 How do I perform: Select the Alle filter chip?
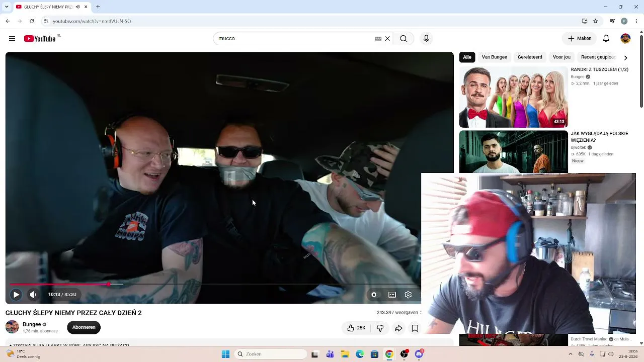pos(467,57)
